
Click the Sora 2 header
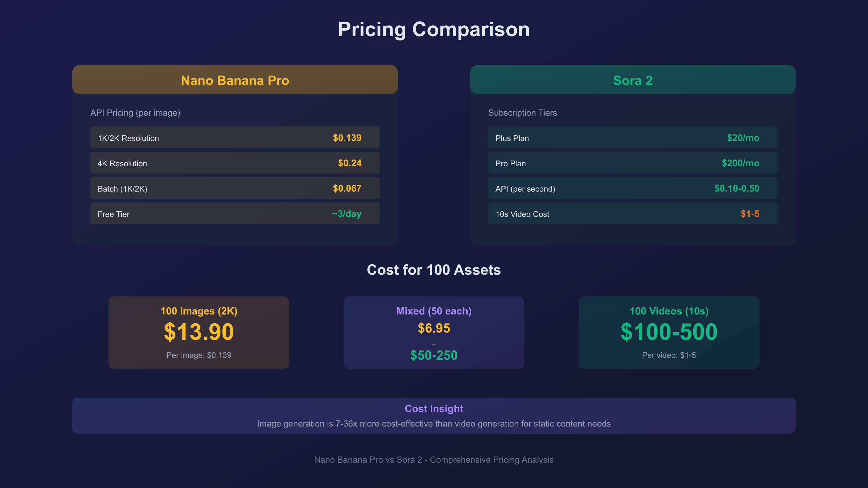633,80
